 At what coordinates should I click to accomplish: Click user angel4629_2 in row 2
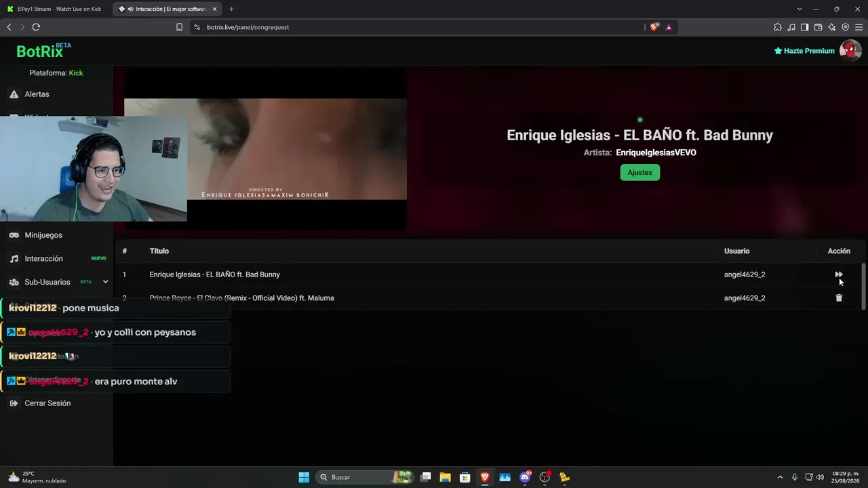(745, 298)
